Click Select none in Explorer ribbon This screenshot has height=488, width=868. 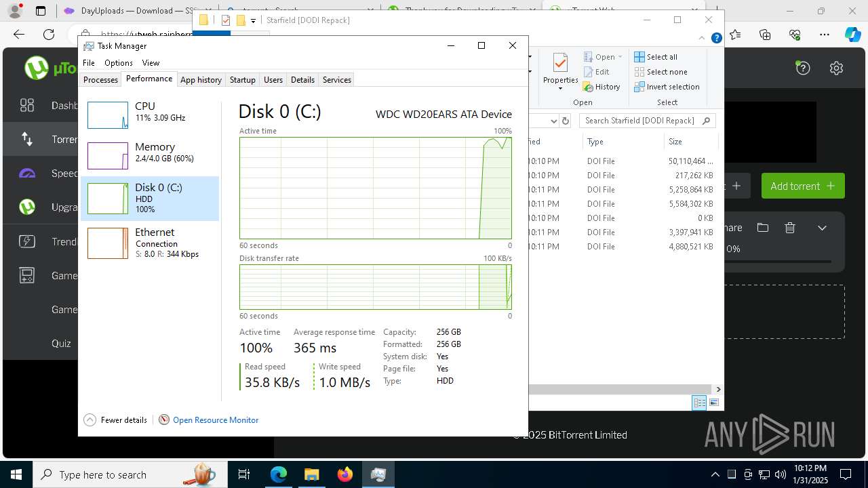coord(660,72)
